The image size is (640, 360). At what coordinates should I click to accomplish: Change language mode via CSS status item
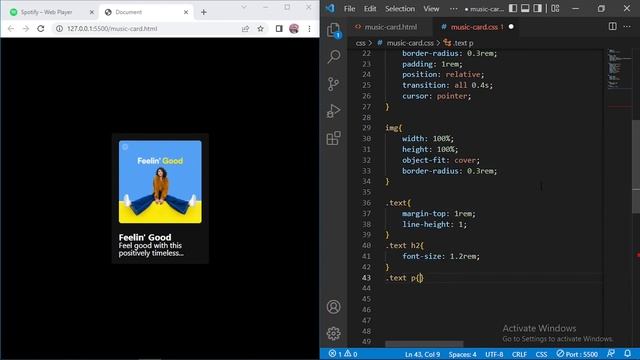click(541, 354)
